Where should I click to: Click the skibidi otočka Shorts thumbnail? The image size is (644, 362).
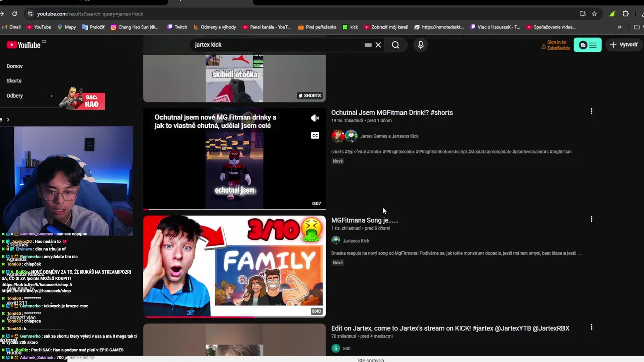(x=234, y=78)
